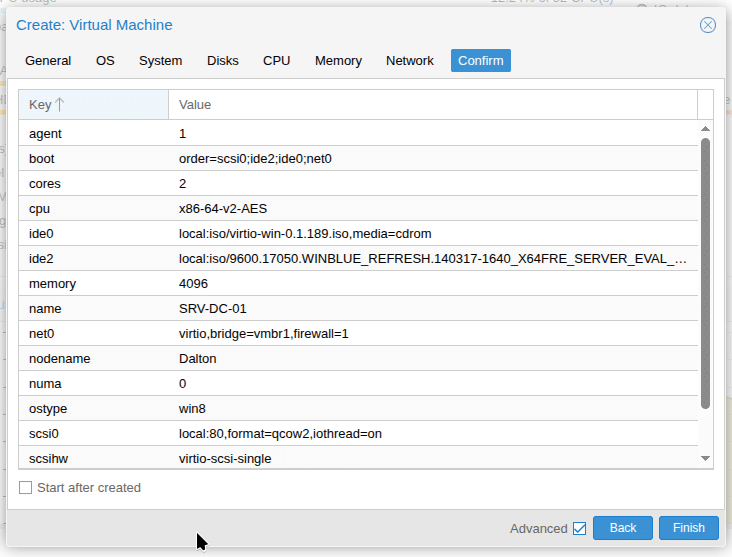Switch to the General tab
This screenshot has width=732, height=557.
(48, 61)
